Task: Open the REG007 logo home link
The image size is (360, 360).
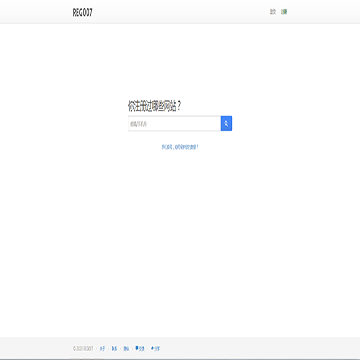Action: tap(82, 12)
